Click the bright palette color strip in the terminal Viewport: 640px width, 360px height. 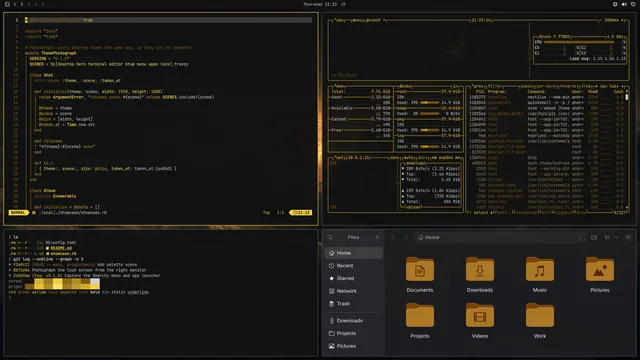[62, 287]
